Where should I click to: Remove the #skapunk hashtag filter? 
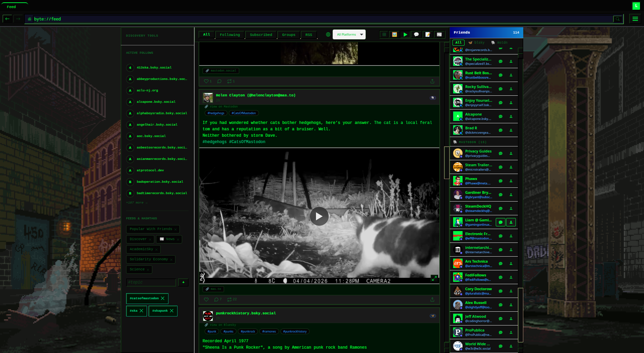click(x=172, y=311)
